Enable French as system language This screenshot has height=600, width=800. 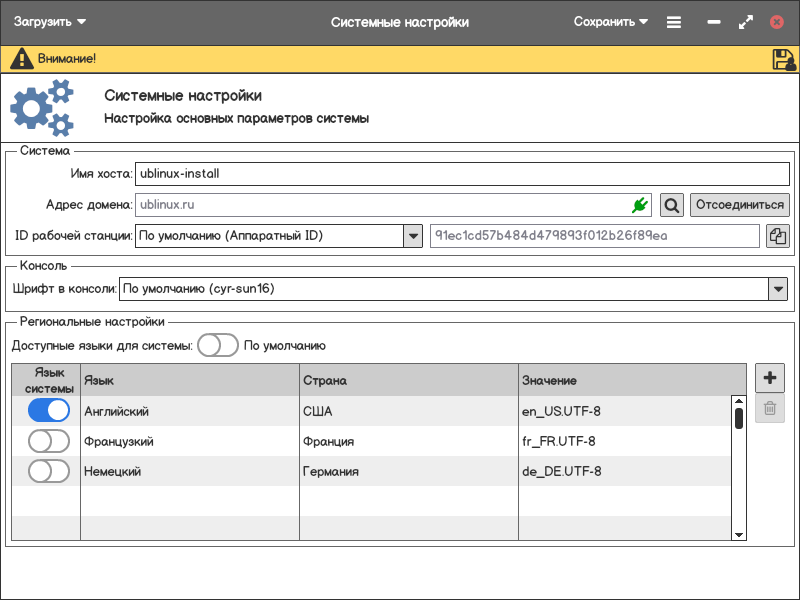click(x=49, y=441)
